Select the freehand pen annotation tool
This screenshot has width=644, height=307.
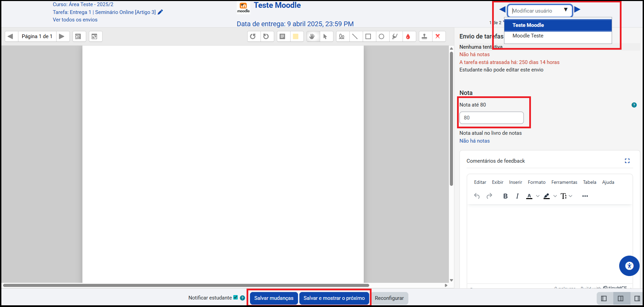(x=342, y=36)
